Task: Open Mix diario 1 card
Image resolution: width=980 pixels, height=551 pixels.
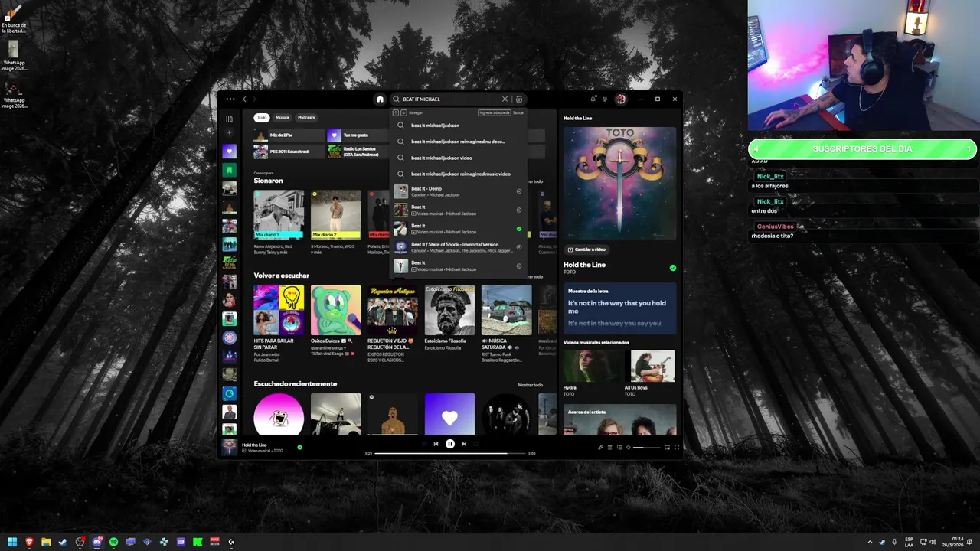Action: (279, 220)
